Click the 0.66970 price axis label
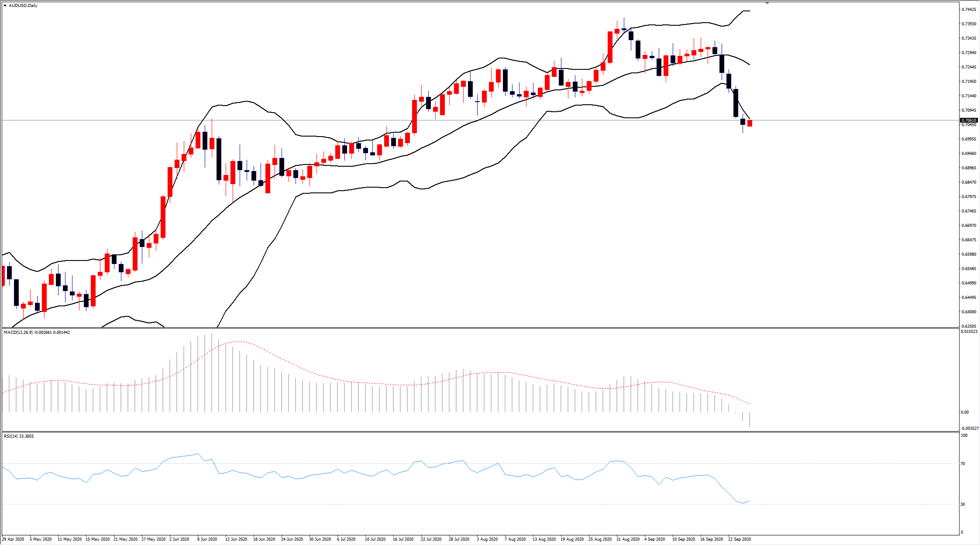This screenshot has height=545, width=980. (x=968, y=226)
